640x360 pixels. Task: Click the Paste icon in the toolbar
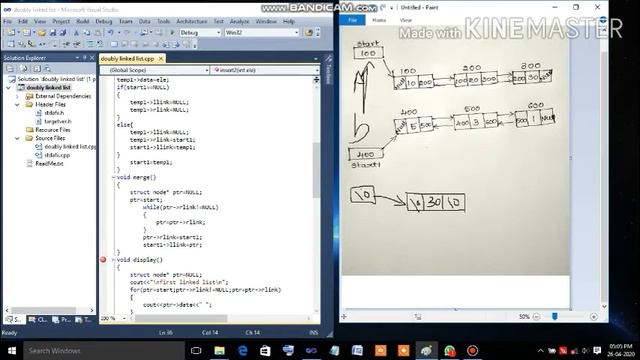pos(98,32)
